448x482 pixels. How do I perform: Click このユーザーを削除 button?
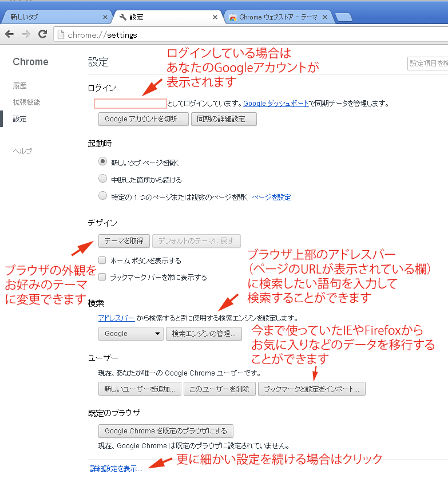tap(219, 389)
